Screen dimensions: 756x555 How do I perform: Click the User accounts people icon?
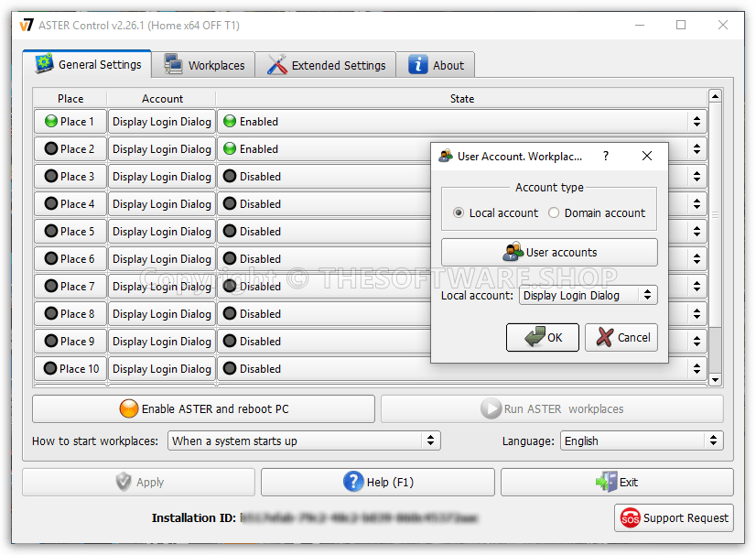click(513, 252)
